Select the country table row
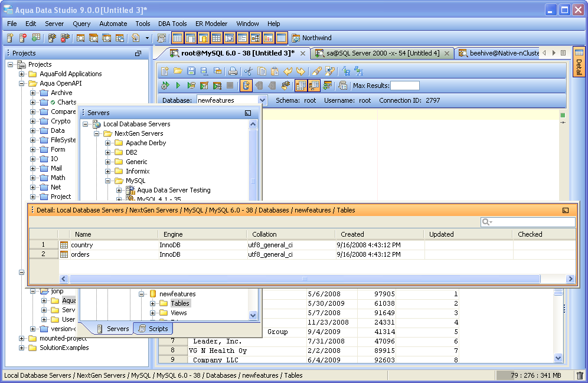The width and height of the screenshot is (588, 383). [x=82, y=245]
